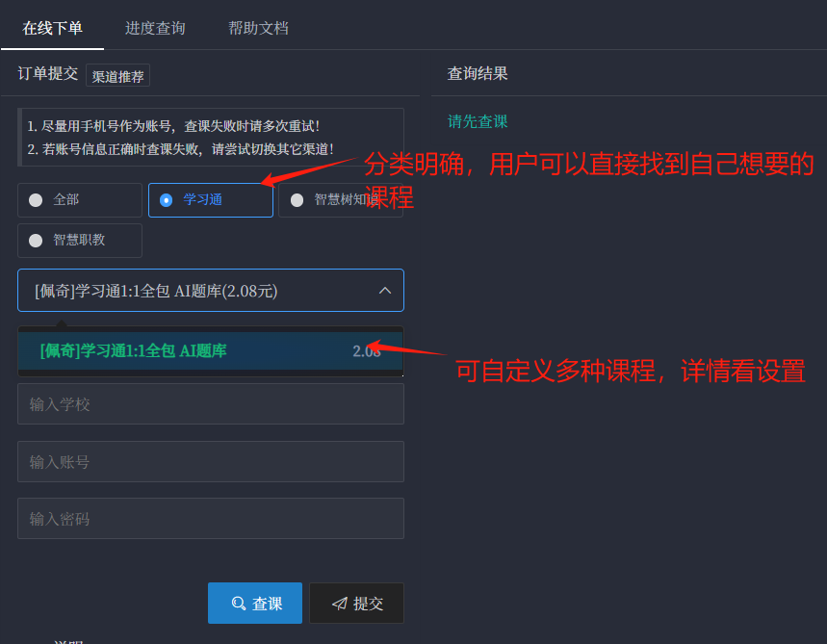The image size is (827, 644).
Task: Go to the 帮助文档 tab
Action: click(x=258, y=28)
